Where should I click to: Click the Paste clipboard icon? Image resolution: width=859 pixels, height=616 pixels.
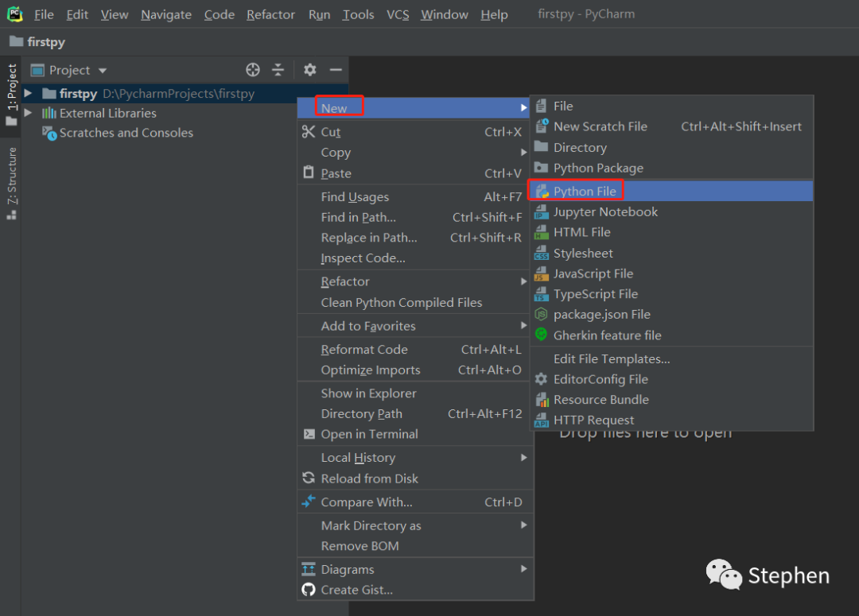pos(309,172)
